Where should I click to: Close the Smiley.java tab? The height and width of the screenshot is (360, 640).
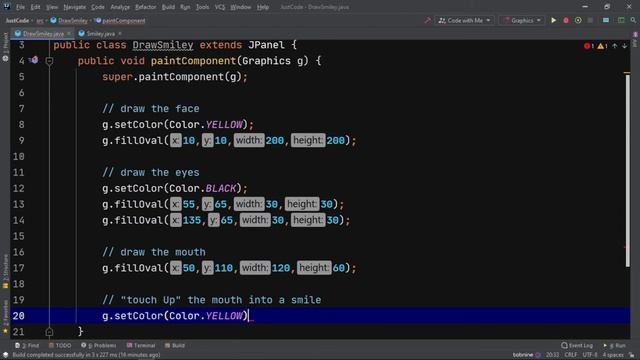pos(120,33)
